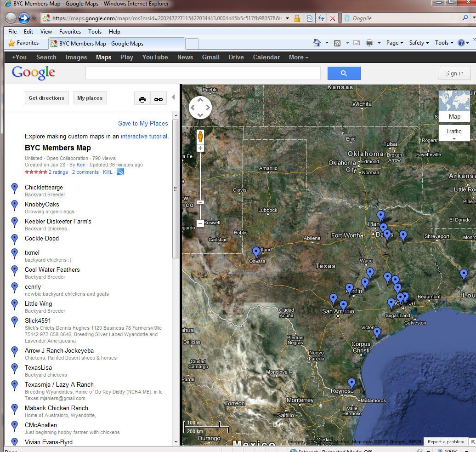Click the blue Google search magnifier button
This screenshot has width=476, height=452.
point(344,74)
